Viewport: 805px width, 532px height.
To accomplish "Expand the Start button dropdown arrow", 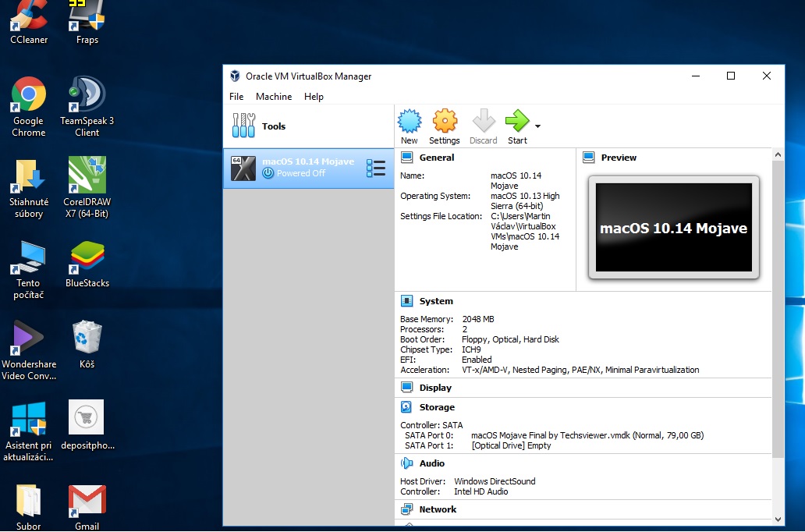I will (x=537, y=126).
